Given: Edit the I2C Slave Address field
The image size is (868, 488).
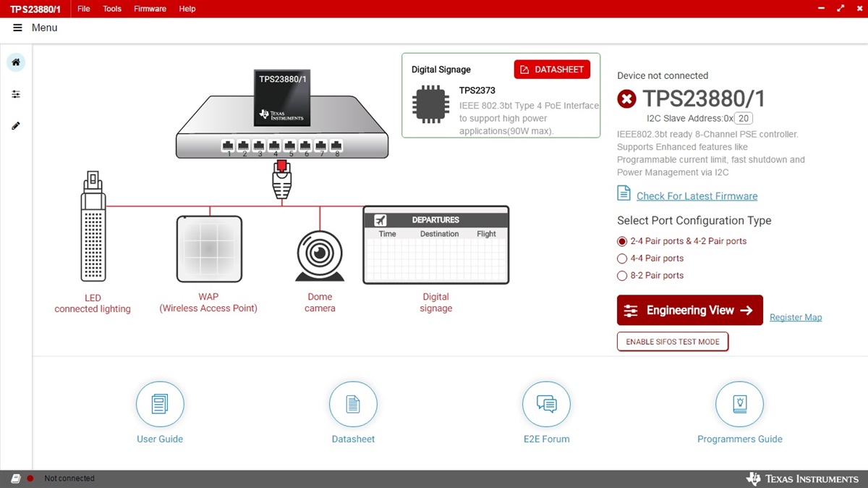Looking at the screenshot, I should pyautogui.click(x=744, y=118).
